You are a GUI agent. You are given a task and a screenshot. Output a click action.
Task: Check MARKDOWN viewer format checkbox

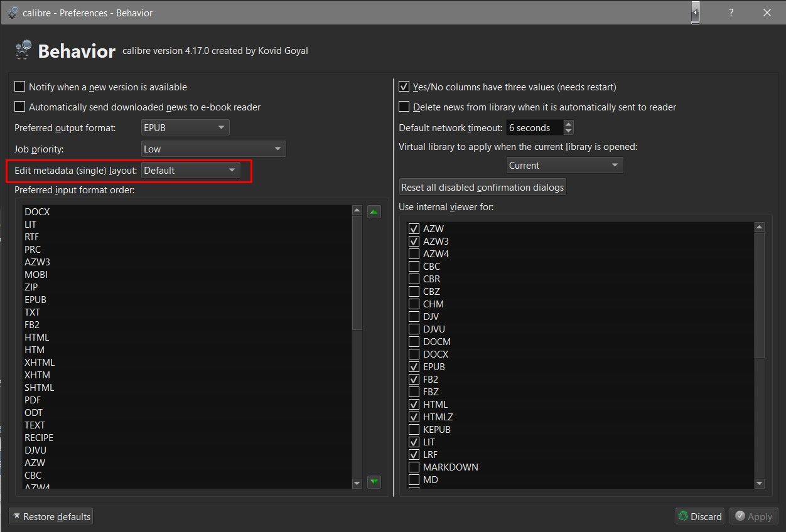(414, 467)
